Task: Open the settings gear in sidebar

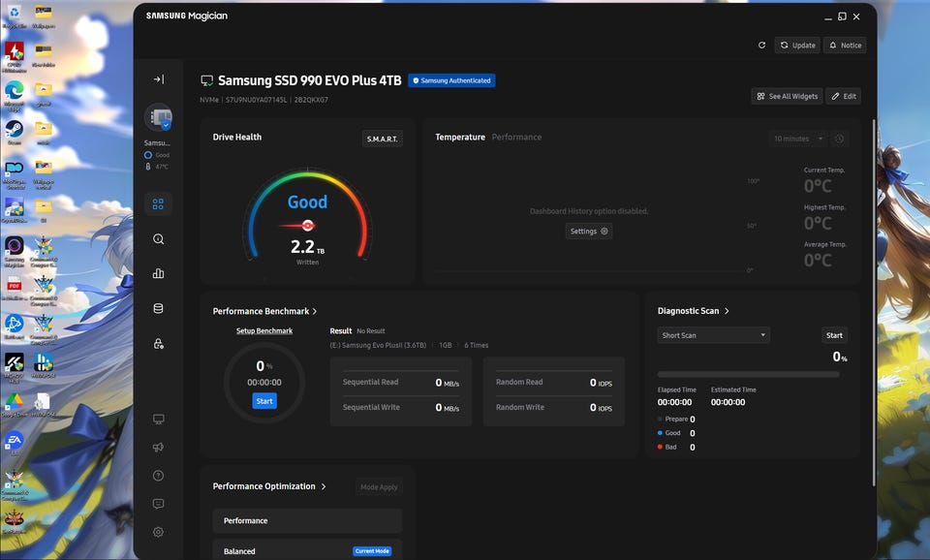Action: (158, 532)
